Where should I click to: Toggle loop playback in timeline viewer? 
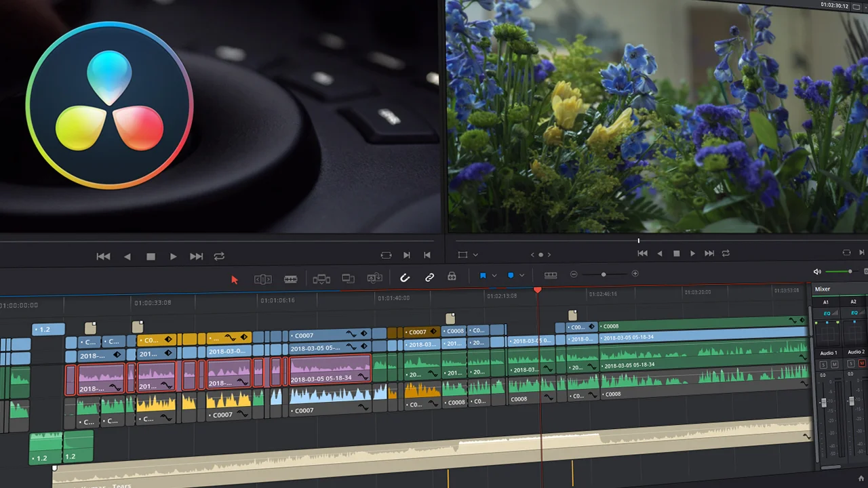pyautogui.click(x=726, y=253)
